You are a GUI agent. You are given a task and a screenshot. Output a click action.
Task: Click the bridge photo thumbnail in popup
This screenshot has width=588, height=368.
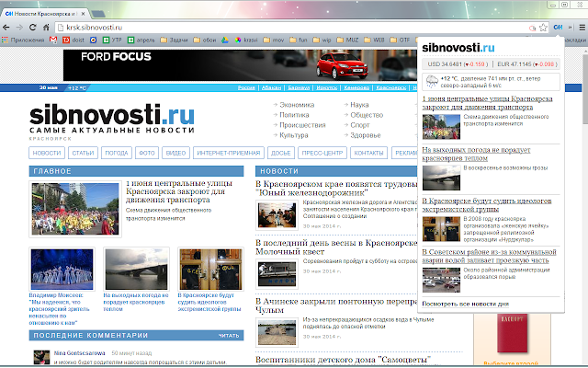point(441,178)
